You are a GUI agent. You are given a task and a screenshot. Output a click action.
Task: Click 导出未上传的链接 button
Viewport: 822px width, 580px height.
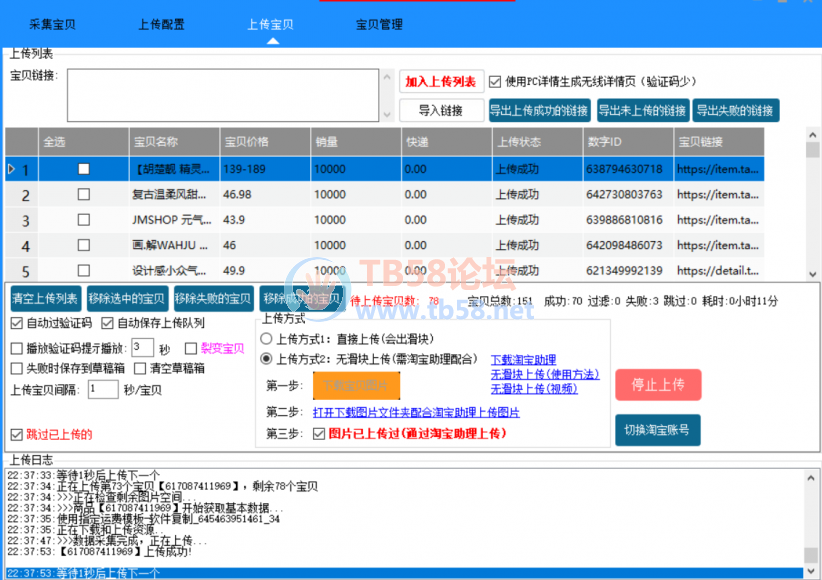643,111
